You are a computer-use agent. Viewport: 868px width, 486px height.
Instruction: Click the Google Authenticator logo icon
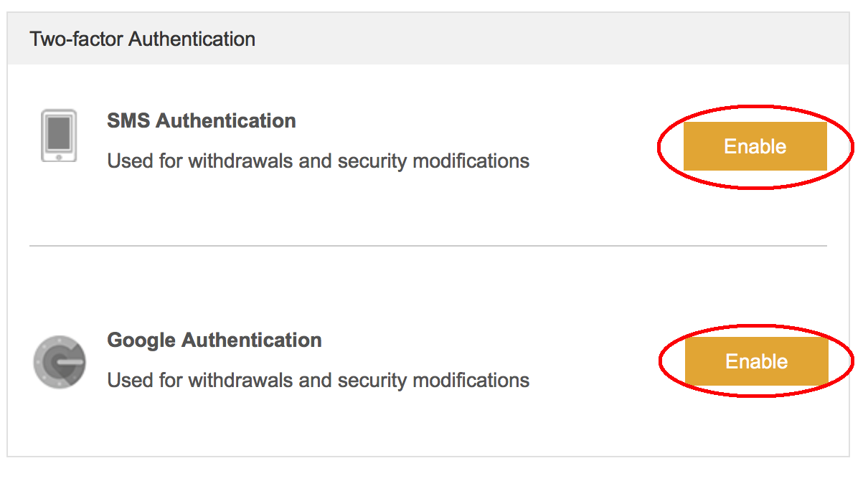point(60,361)
